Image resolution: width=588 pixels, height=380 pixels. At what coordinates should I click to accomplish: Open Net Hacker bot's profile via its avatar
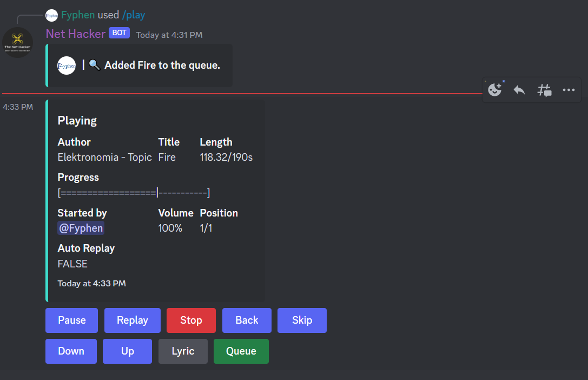pyautogui.click(x=17, y=42)
